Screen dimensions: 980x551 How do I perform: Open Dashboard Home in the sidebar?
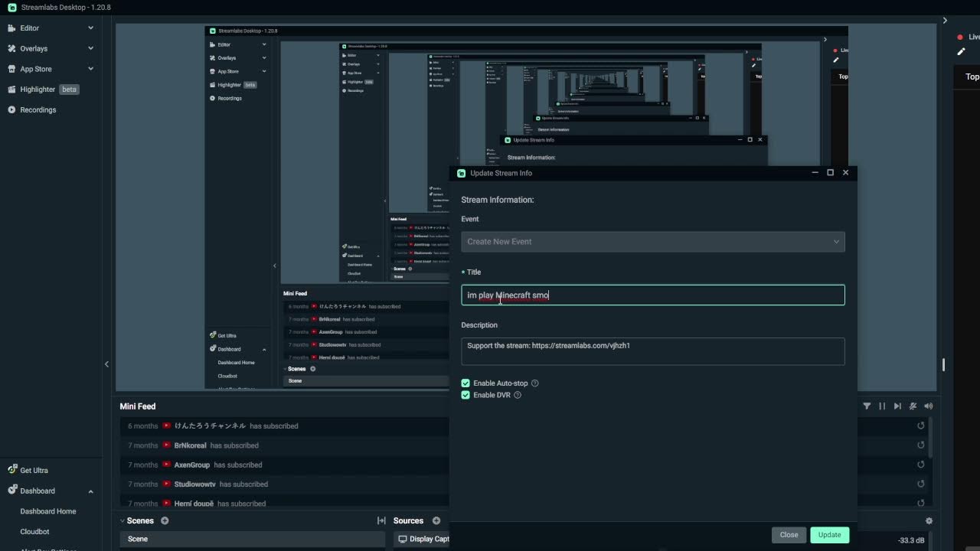click(48, 511)
